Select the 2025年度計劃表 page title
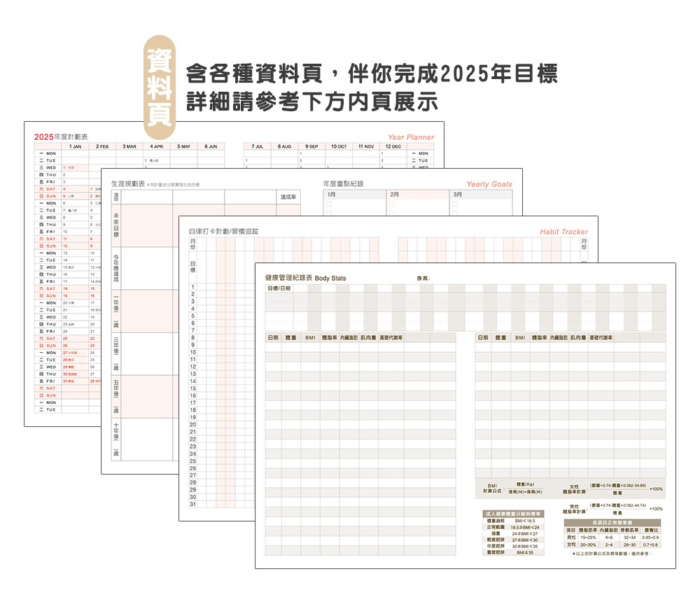The width and height of the screenshot is (700, 595). click(x=61, y=137)
